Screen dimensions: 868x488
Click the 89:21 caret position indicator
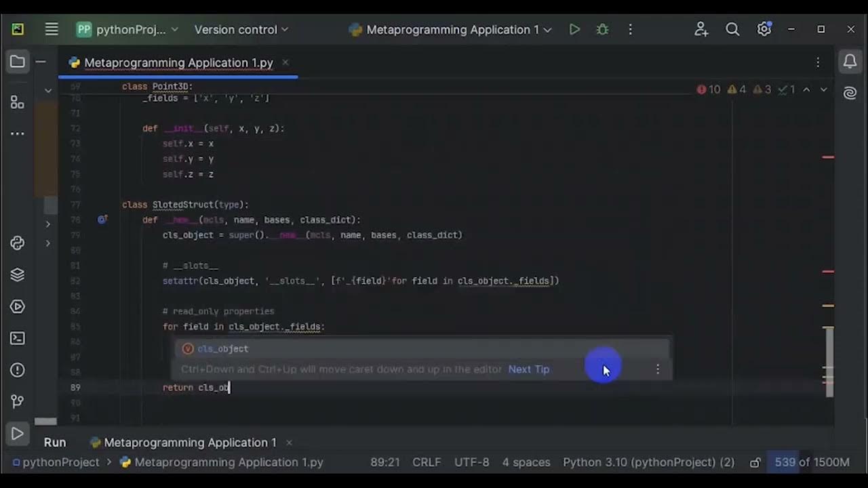click(x=385, y=462)
